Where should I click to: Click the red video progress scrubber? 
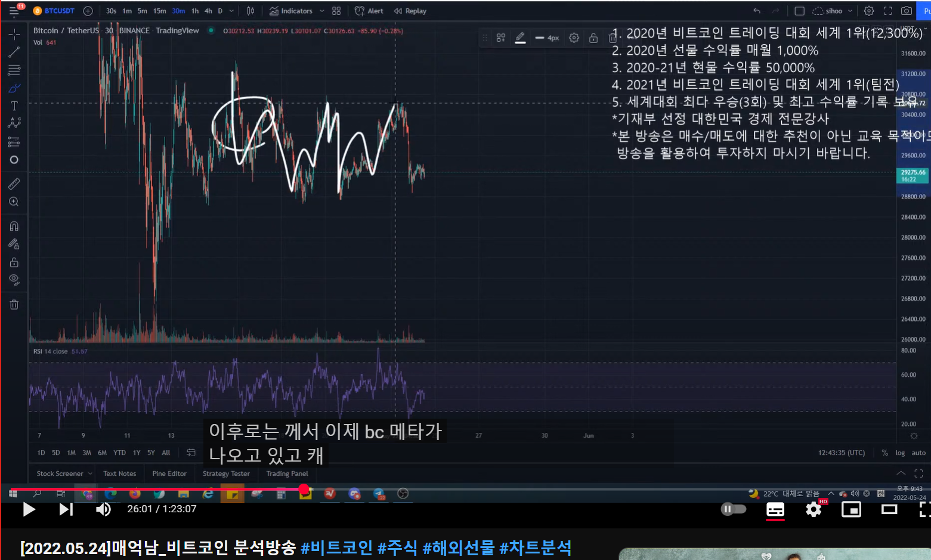tap(304, 490)
